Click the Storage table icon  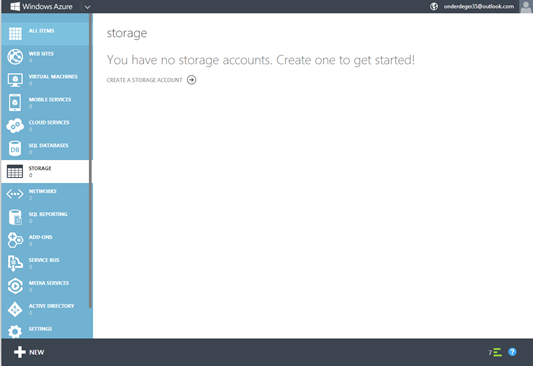(15, 171)
